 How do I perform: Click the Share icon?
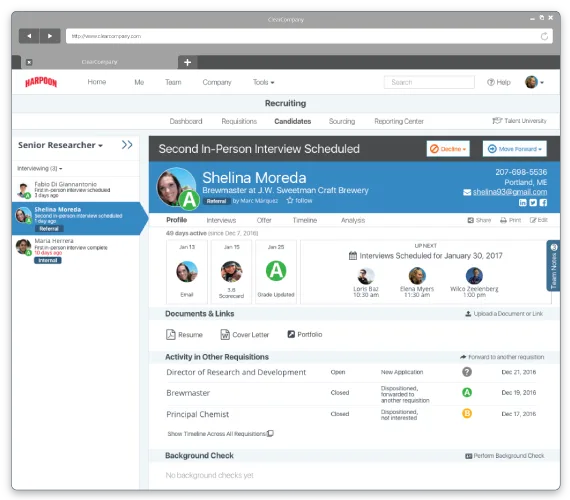point(470,220)
